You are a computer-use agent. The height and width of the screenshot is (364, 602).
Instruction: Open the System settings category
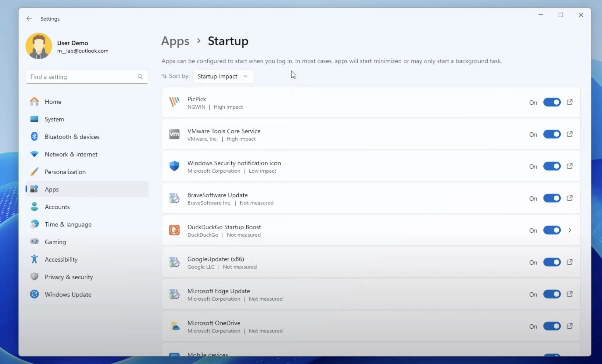(x=87, y=119)
